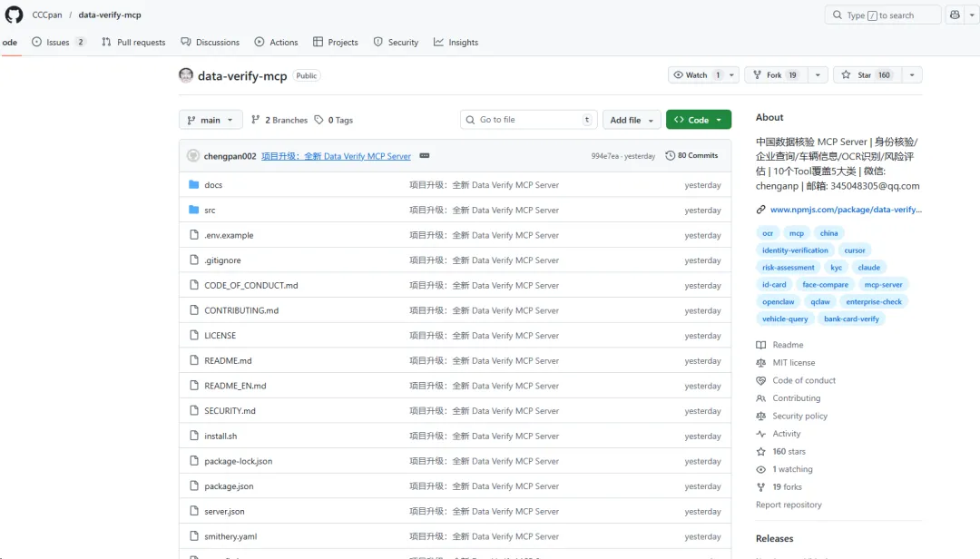Click the file icon for install.sh

tap(194, 436)
